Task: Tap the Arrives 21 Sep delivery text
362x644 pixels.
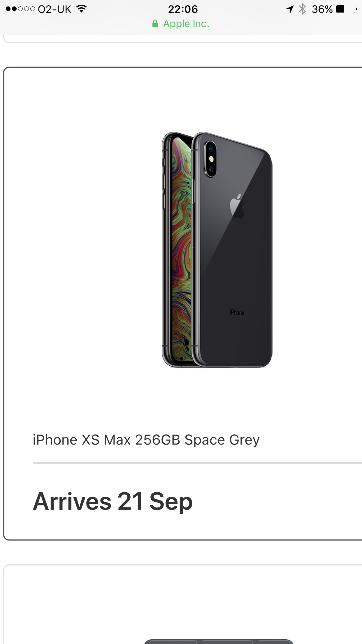Action: (113, 501)
